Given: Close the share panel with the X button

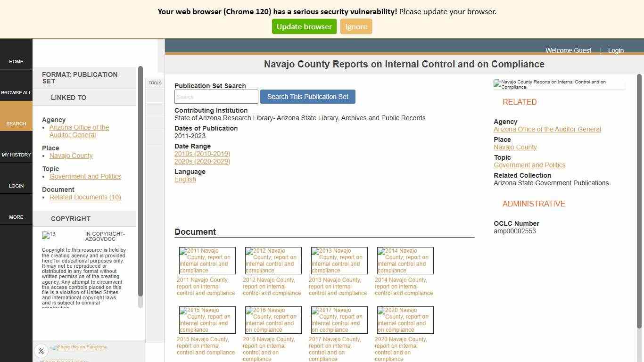Looking at the screenshot, I should point(41,351).
